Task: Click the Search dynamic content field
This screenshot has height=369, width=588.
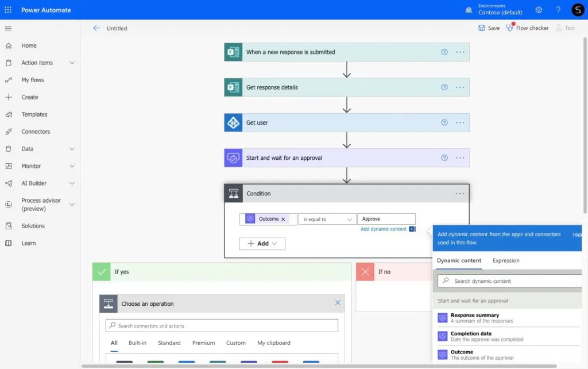Action: pos(510,281)
